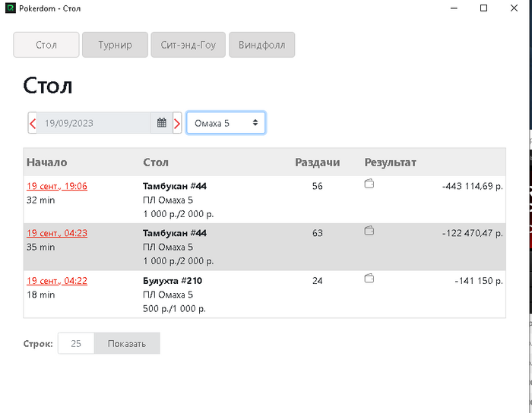Go to previous day with left red arrow
Image resolution: width=532 pixels, height=413 pixels.
(33, 123)
